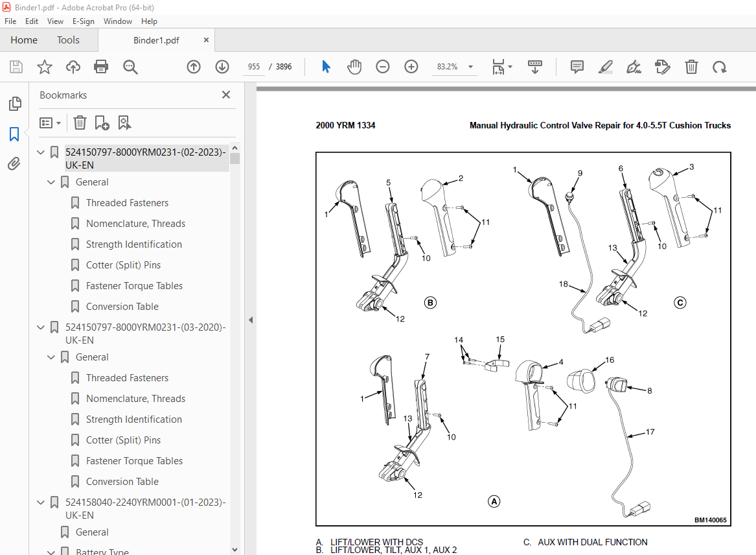Print the document with printer icon
Screen dimensions: 756x555
pos(101,67)
